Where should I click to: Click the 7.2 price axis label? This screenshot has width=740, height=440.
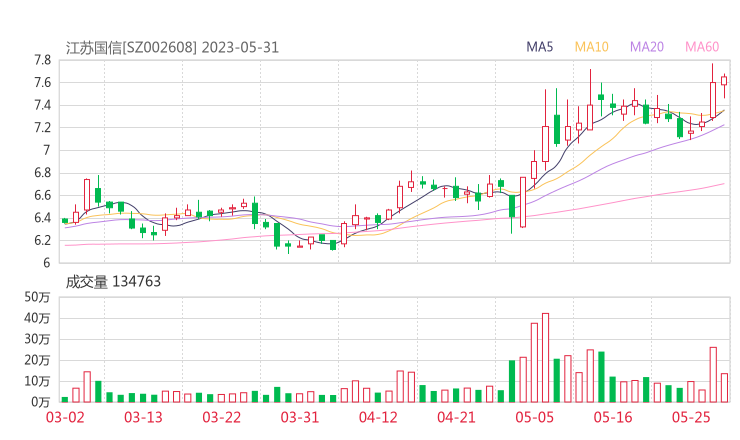pos(42,127)
